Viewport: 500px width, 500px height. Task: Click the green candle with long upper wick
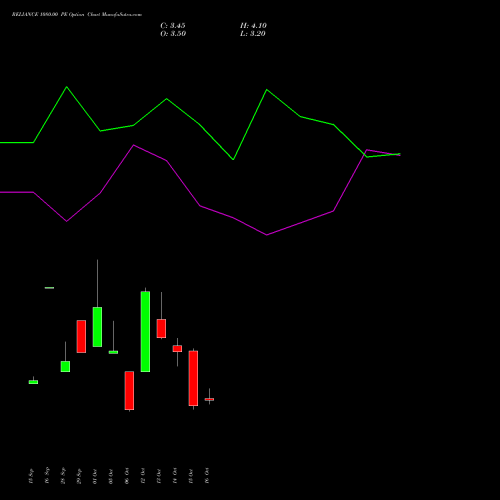[97, 327]
